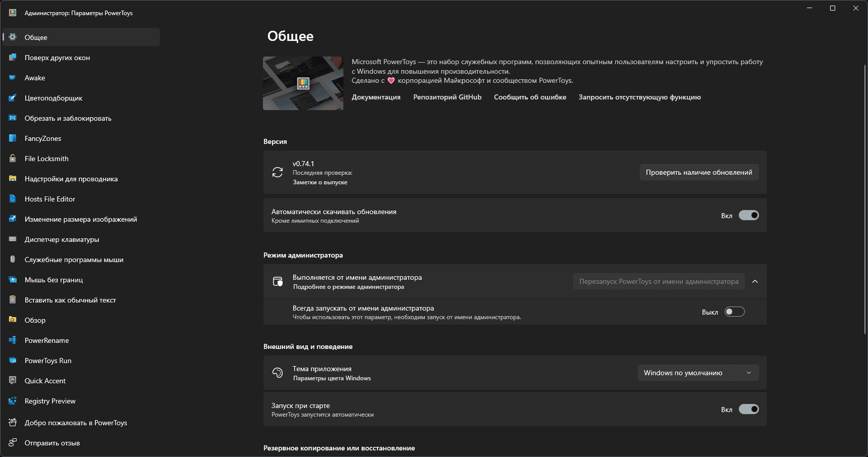Open Registry Preview page
This screenshot has height=457, width=868.
pos(81,400)
